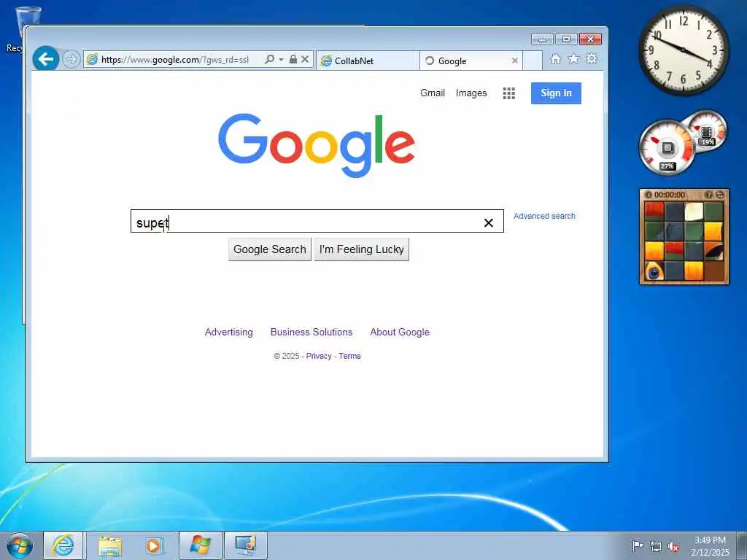This screenshot has width=747, height=560.
Task: Click I'm Feeling Lucky button
Action: (362, 249)
